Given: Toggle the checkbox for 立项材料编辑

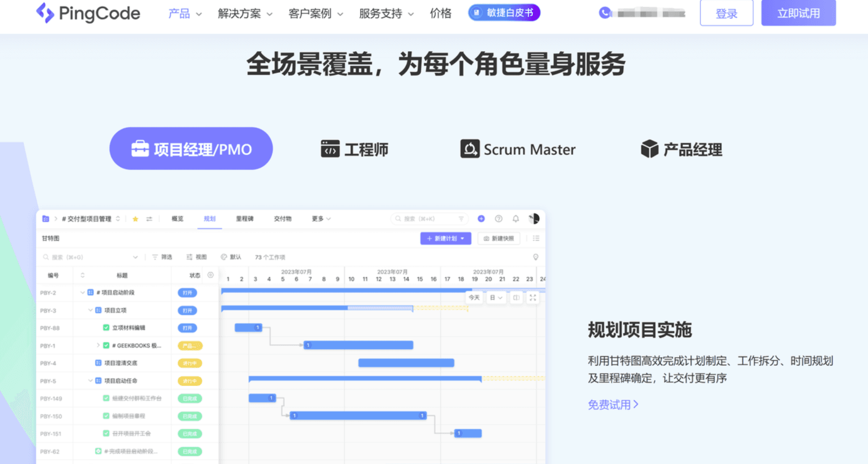Looking at the screenshot, I should (x=106, y=327).
